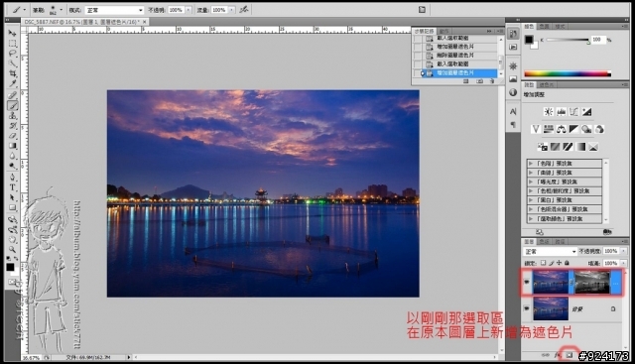Click the layer style fx button
635x364 pixels.
pos(558,355)
